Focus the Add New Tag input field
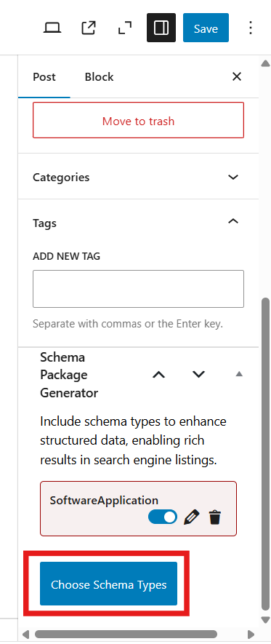Image resolution: width=271 pixels, height=644 pixels. coord(138,289)
